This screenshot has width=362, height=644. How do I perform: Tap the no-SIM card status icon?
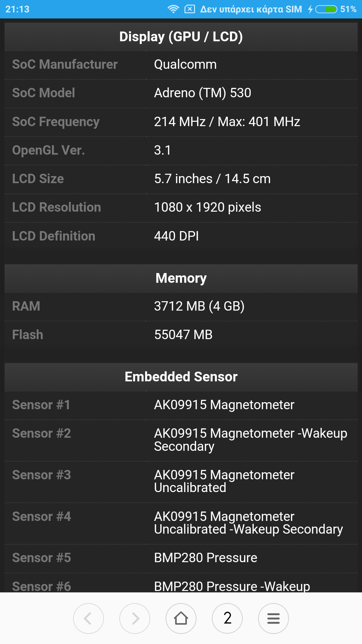point(189,9)
